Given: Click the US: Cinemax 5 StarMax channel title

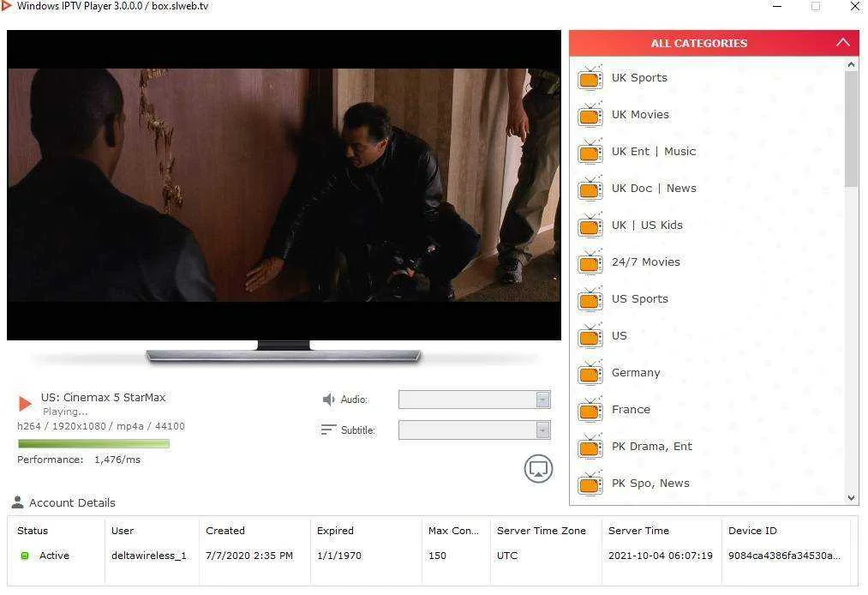Looking at the screenshot, I should (x=103, y=397).
